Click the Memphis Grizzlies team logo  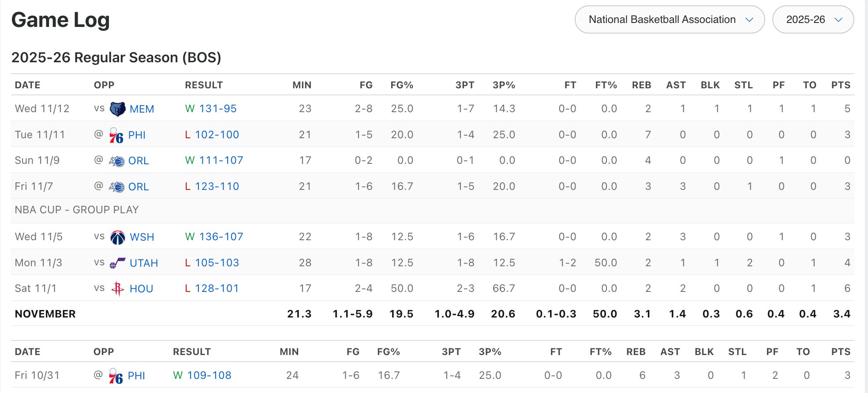click(x=117, y=109)
